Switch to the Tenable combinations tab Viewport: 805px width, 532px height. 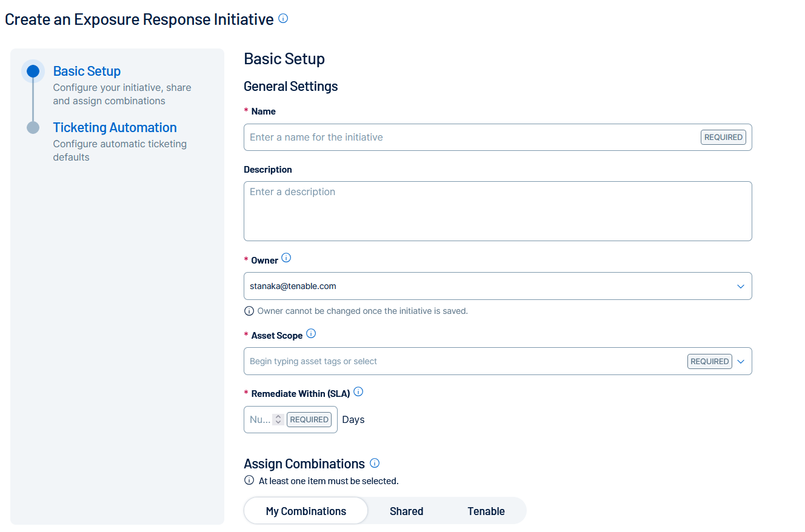486,511
